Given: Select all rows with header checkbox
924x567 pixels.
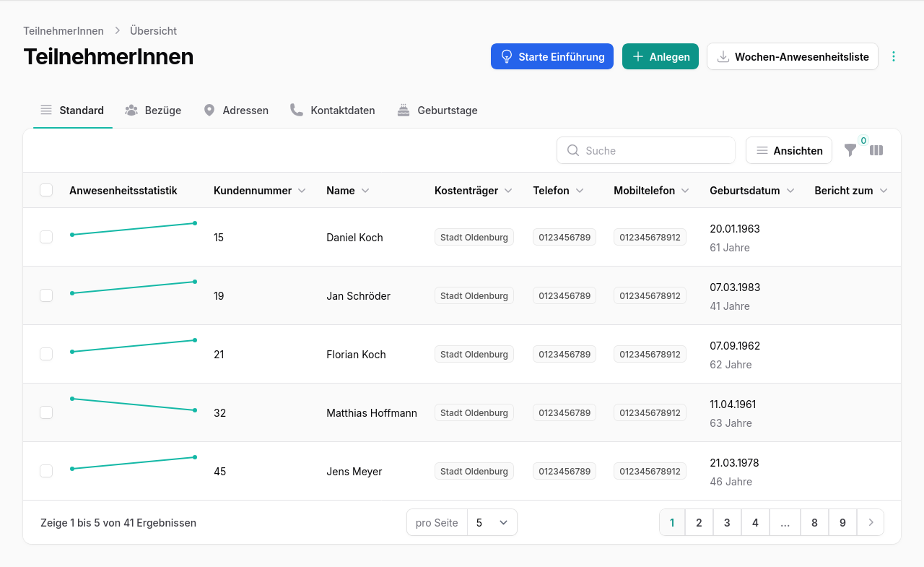Looking at the screenshot, I should click(x=46, y=190).
